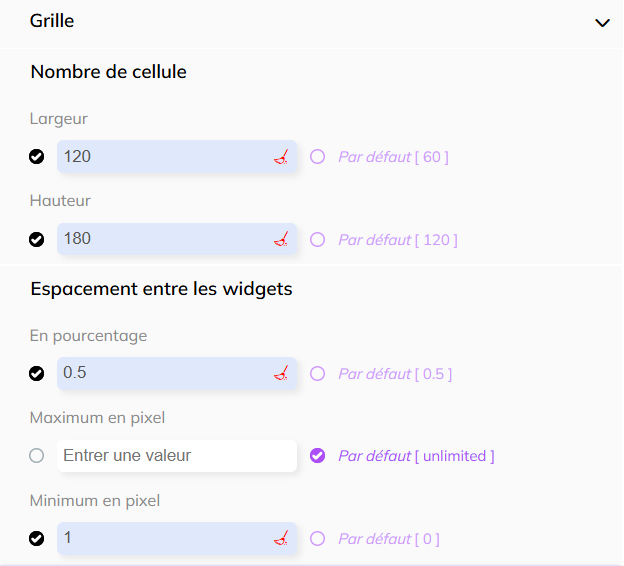624x566 pixels.
Task: Clear the Largeur value with broom icon
Action: (x=281, y=157)
